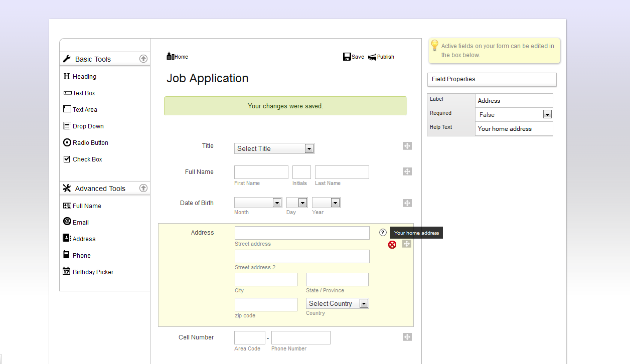Image resolution: width=630 pixels, height=364 pixels.
Task: Click the 'Your changes were saved.' message
Action: tap(285, 106)
